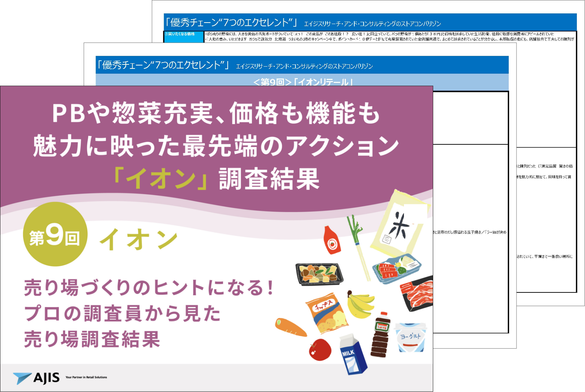Viewport: 585px width, 392px height.
Task: Click the rear page line starting ばら売りの野菜には
Action: [x=380, y=34]
